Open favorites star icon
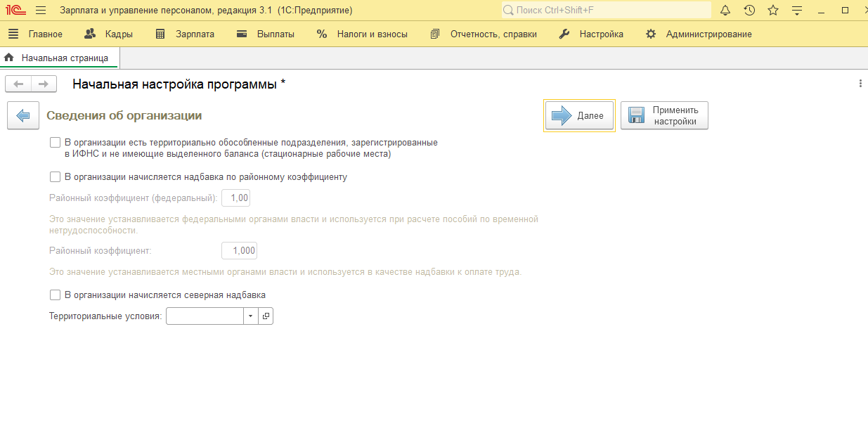This screenshot has width=868, height=426. pos(773,11)
